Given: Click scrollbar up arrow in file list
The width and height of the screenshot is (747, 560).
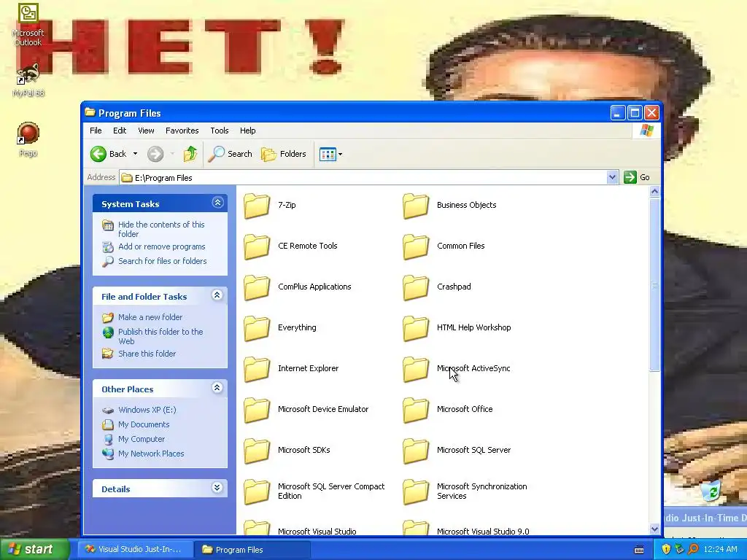Looking at the screenshot, I should [x=654, y=192].
